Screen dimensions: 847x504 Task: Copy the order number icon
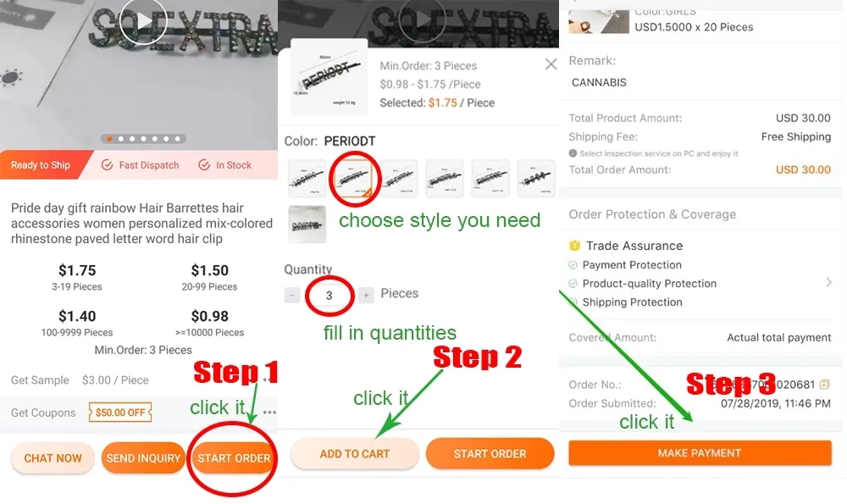click(x=824, y=384)
